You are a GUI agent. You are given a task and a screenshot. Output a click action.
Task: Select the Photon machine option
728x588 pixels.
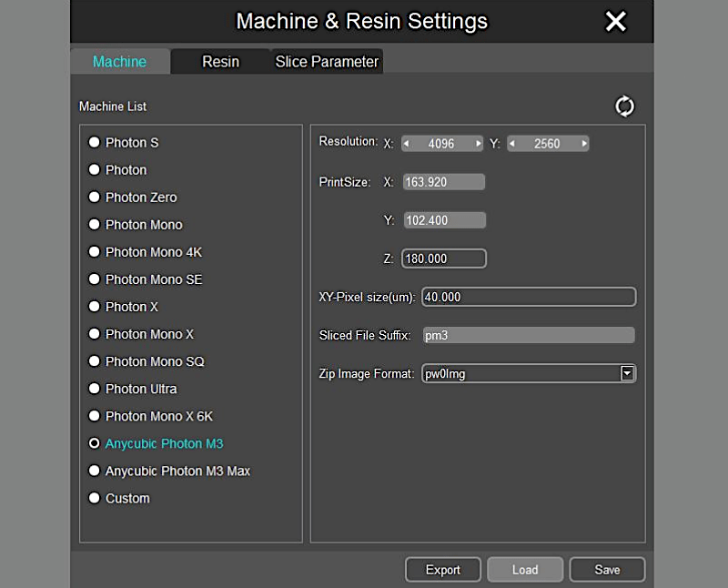click(x=95, y=169)
